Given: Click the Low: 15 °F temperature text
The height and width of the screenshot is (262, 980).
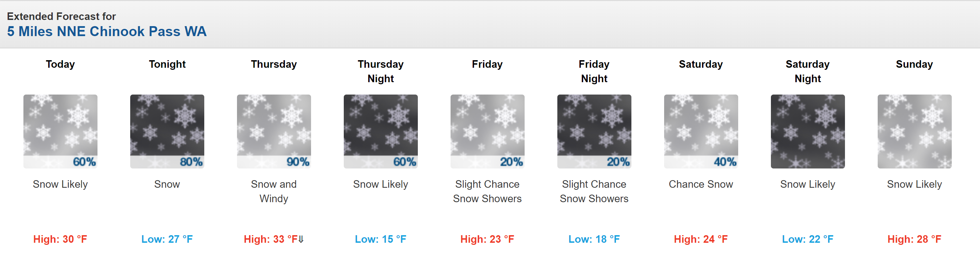Looking at the screenshot, I should [381, 239].
